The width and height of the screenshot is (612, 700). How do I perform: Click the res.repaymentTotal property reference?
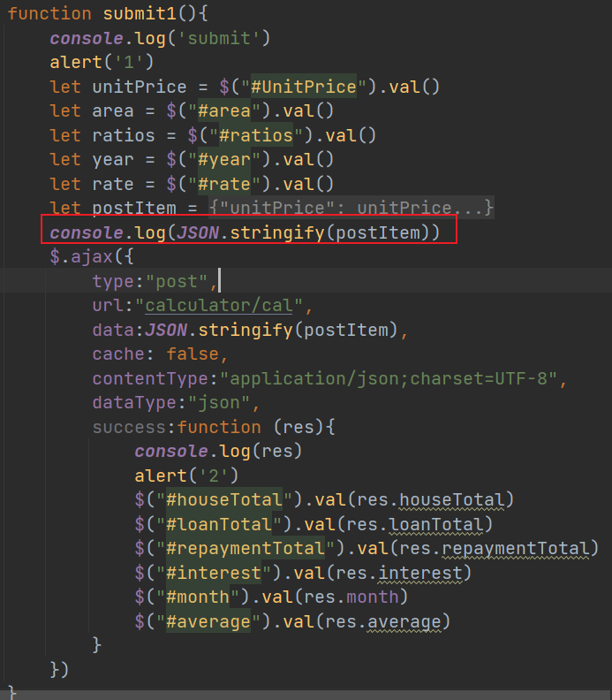pyautogui.click(x=495, y=549)
